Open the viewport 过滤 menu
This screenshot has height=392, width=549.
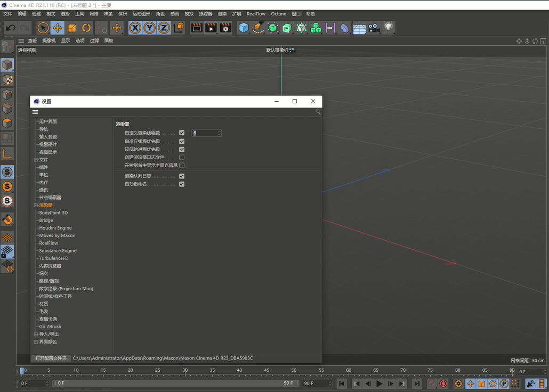[94, 40]
